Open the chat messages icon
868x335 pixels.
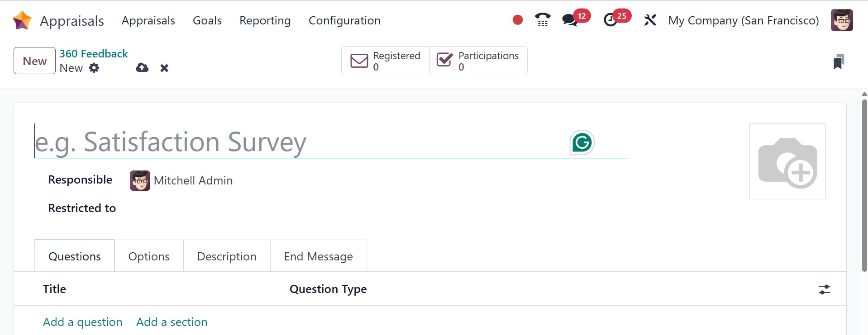(570, 20)
